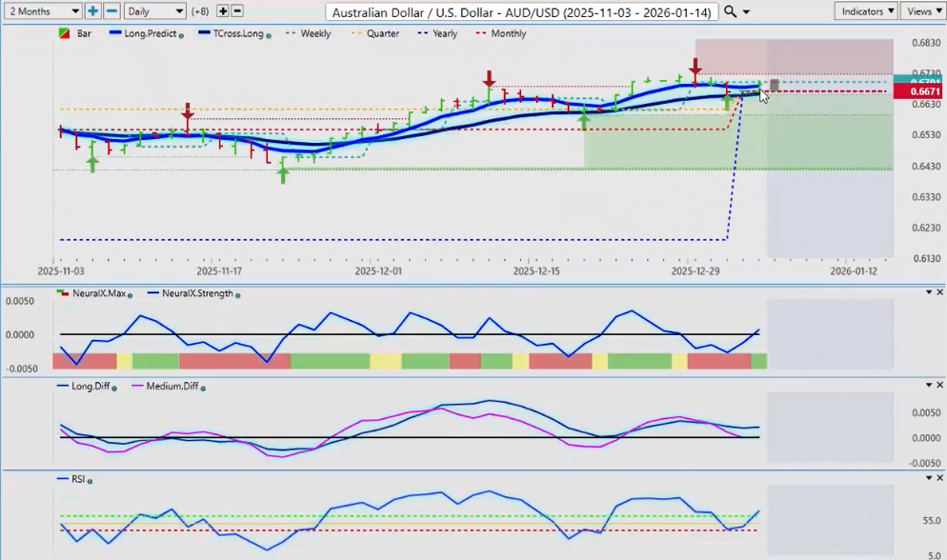Click the small minus button after (+8)
The width and height of the screenshot is (947, 560).
tap(237, 11)
